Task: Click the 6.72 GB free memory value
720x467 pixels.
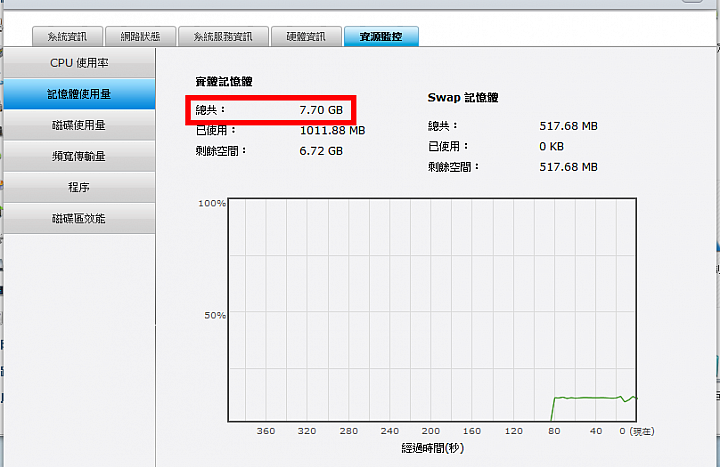Action: coord(321,151)
